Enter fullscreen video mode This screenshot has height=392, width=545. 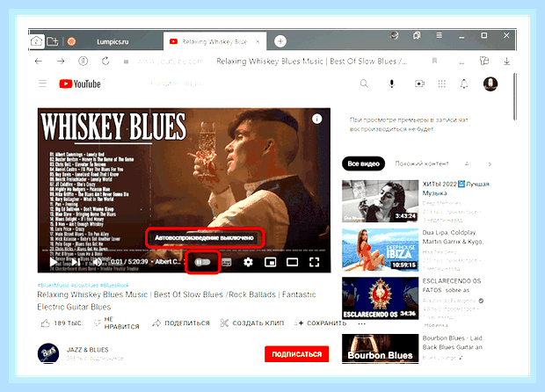coord(314,262)
